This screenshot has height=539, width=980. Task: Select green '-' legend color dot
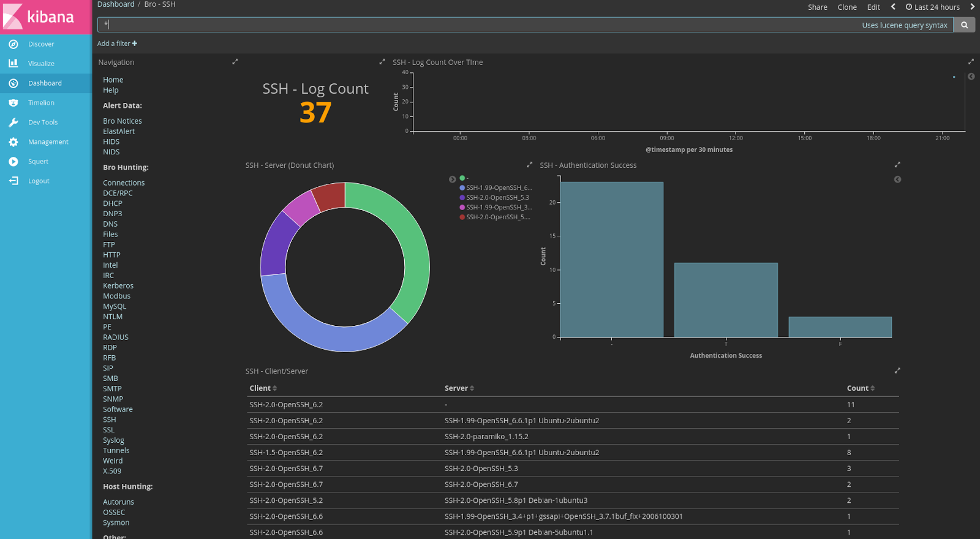point(462,178)
